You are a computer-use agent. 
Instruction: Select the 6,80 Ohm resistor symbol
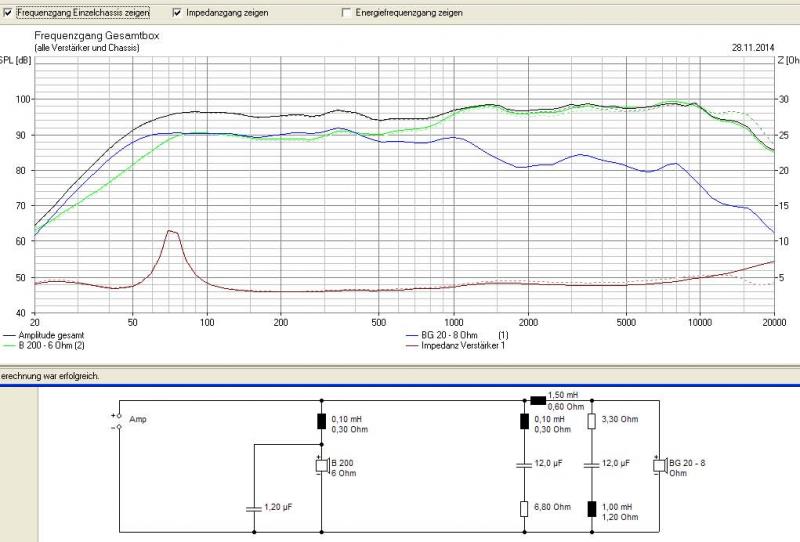click(524, 508)
